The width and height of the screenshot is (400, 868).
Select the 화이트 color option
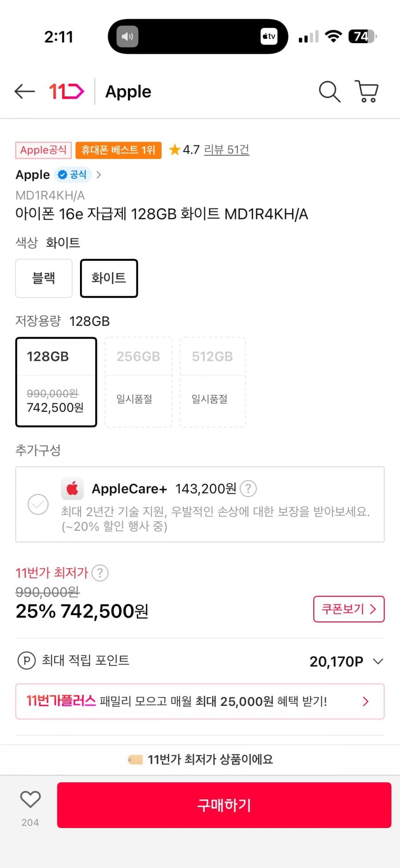coord(109,278)
